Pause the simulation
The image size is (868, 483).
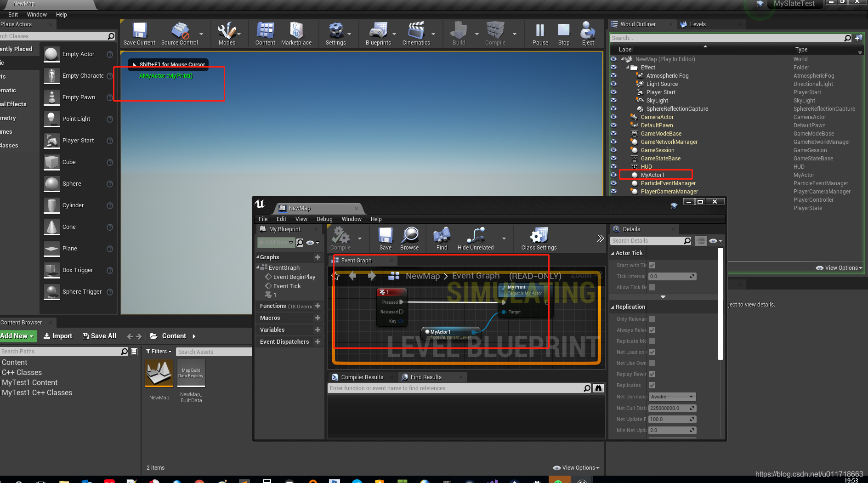coord(540,34)
